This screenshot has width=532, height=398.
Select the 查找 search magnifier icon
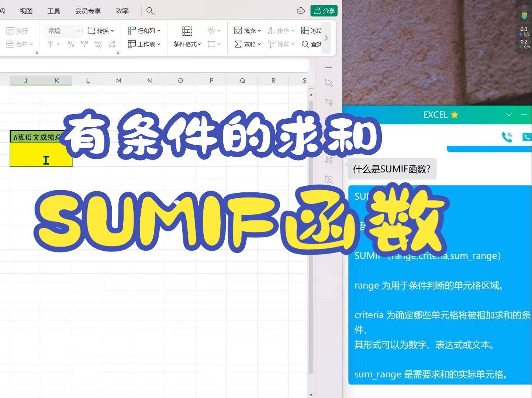point(305,44)
